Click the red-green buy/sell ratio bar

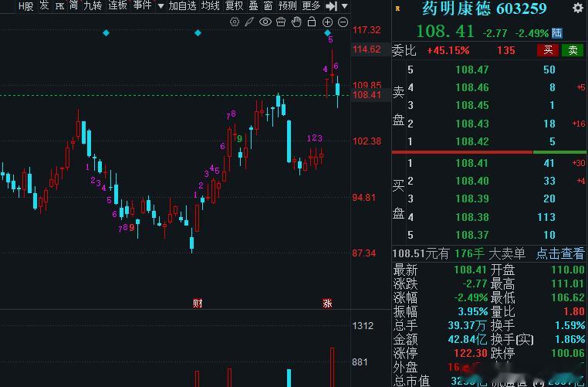[489, 152]
